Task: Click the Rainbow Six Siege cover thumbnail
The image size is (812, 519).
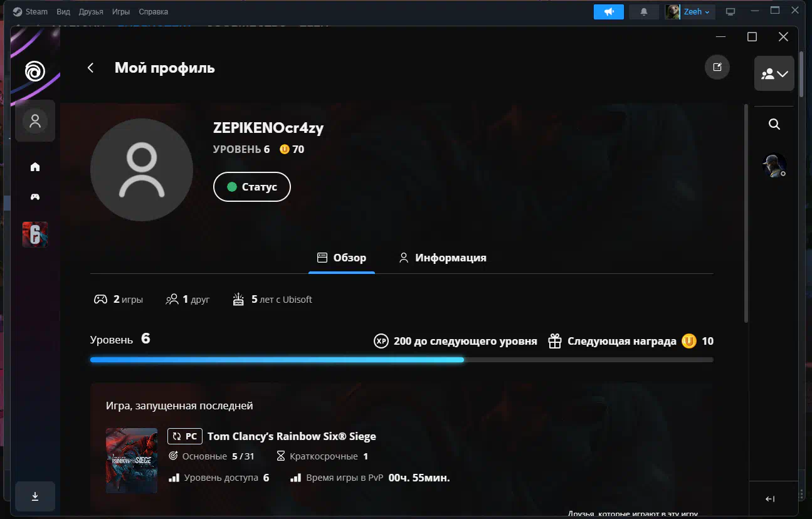Action: pyautogui.click(x=132, y=461)
